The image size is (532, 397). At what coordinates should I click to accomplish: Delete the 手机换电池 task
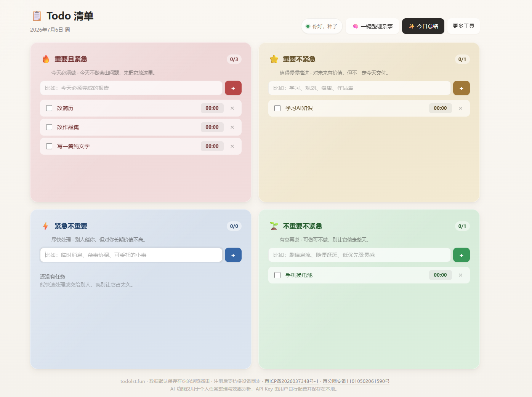pyautogui.click(x=461, y=275)
